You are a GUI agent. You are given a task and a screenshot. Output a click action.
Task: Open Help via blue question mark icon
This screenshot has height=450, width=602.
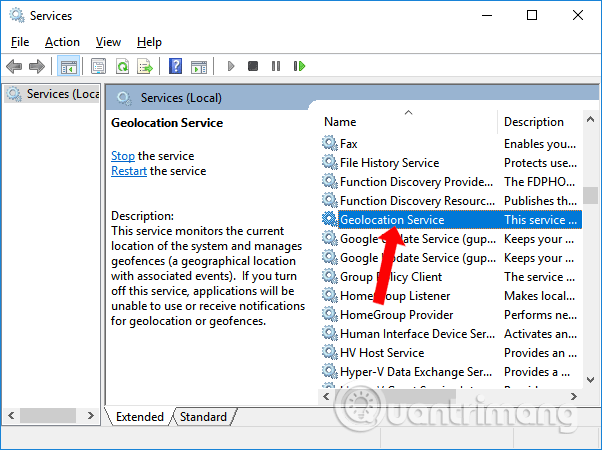coord(175,66)
